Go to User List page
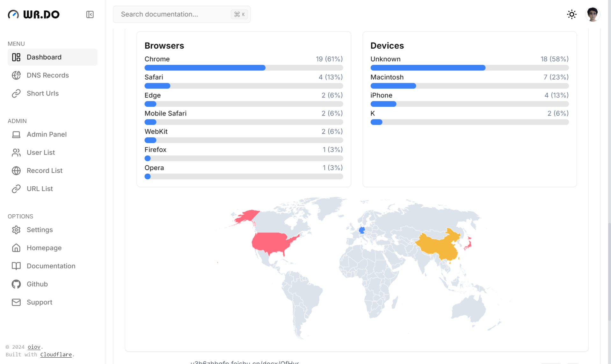This screenshot has height=364, width=611. 41,153
